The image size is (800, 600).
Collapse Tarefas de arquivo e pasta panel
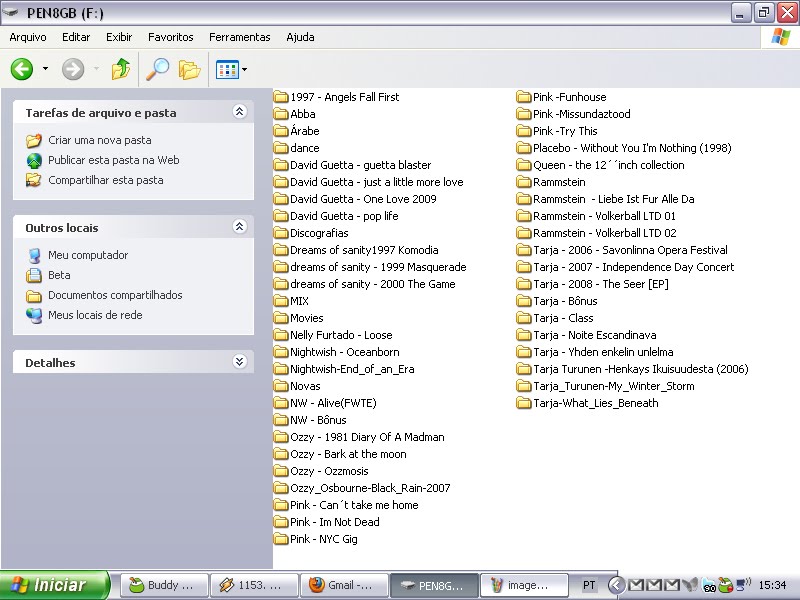point(240,112)
